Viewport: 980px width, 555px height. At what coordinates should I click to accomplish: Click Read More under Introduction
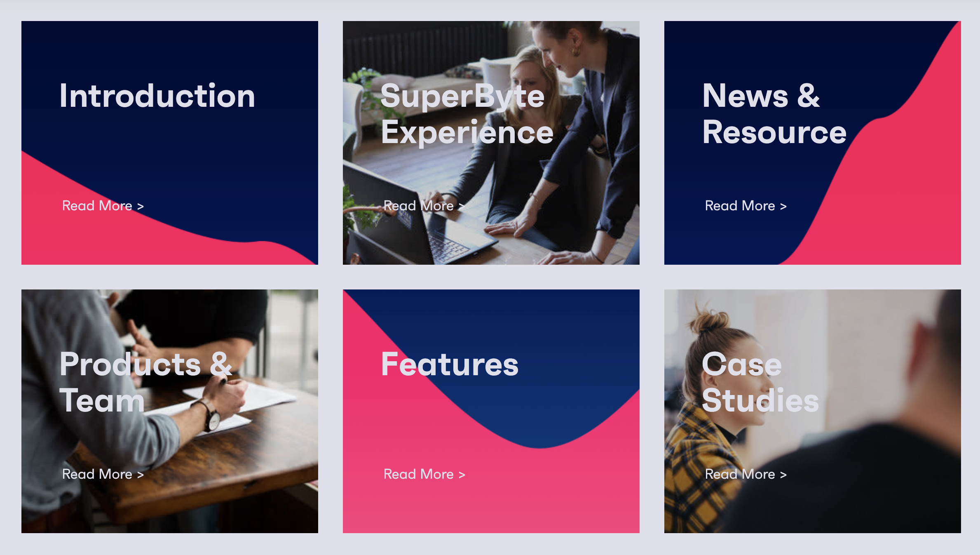pos(103,206)
